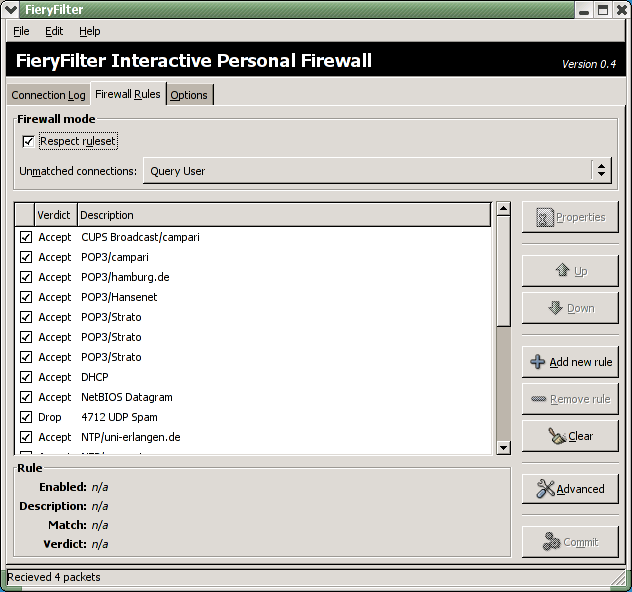Viewport: 632px width, 592px height.
Task: Toggle the Respect ruleset checkbox
Action: tap(28, 141)
